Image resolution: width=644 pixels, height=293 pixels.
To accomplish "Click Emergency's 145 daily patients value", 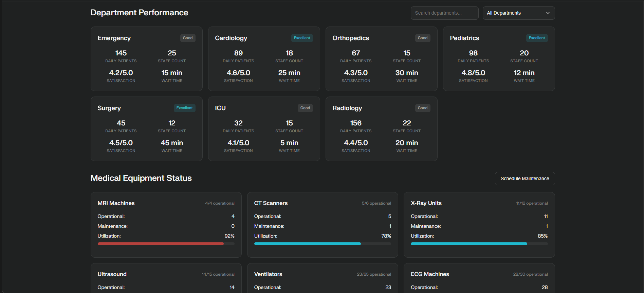I will (x=121, y=53).
